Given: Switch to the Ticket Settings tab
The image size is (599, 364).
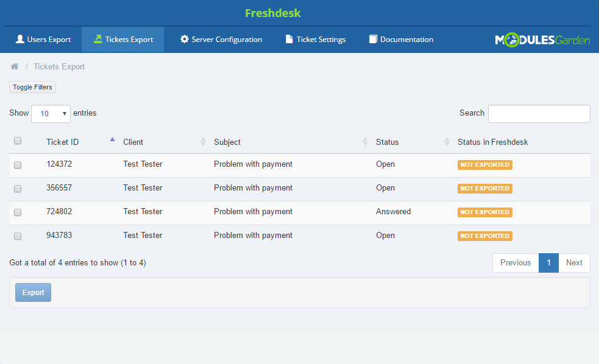Looking at the screenshot, I should (316, 40).
